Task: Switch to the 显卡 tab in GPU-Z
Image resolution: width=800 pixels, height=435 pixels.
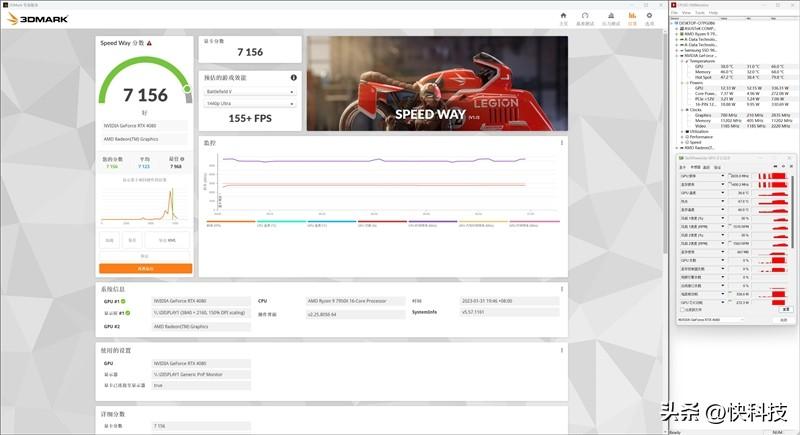Action: (682, 167)
